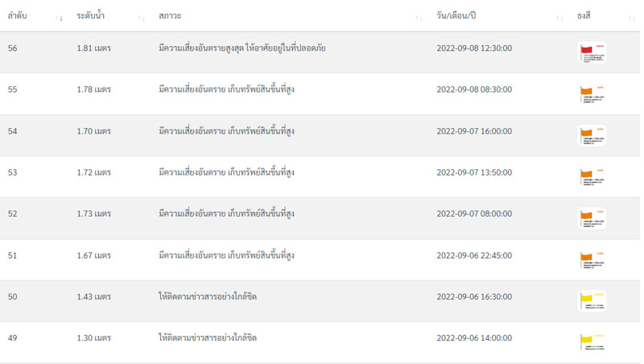Screen dimensions: 644x364
Task: Click the orange flag icon in row 53
Action: (x=592, y=176)
